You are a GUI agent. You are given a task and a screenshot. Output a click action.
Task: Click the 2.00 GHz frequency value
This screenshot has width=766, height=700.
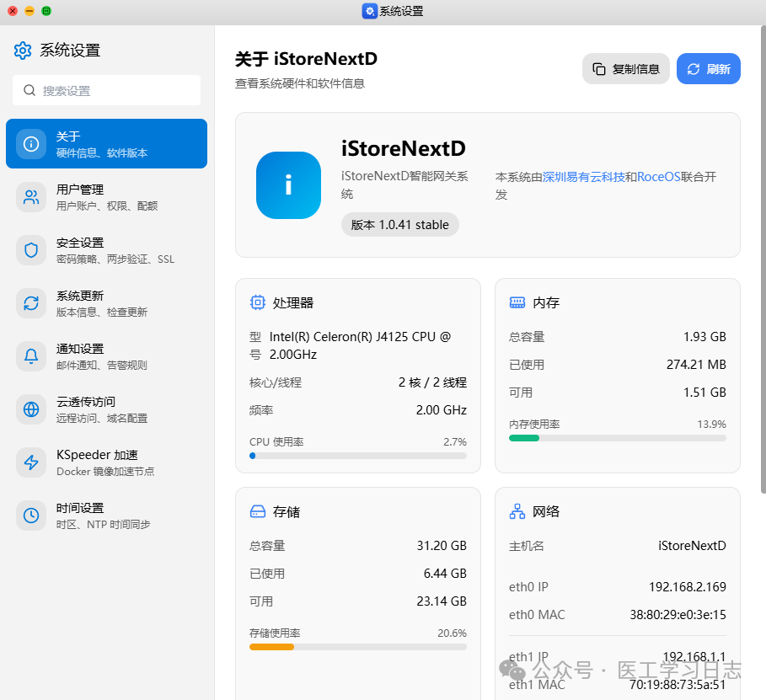tap(441, 410)
